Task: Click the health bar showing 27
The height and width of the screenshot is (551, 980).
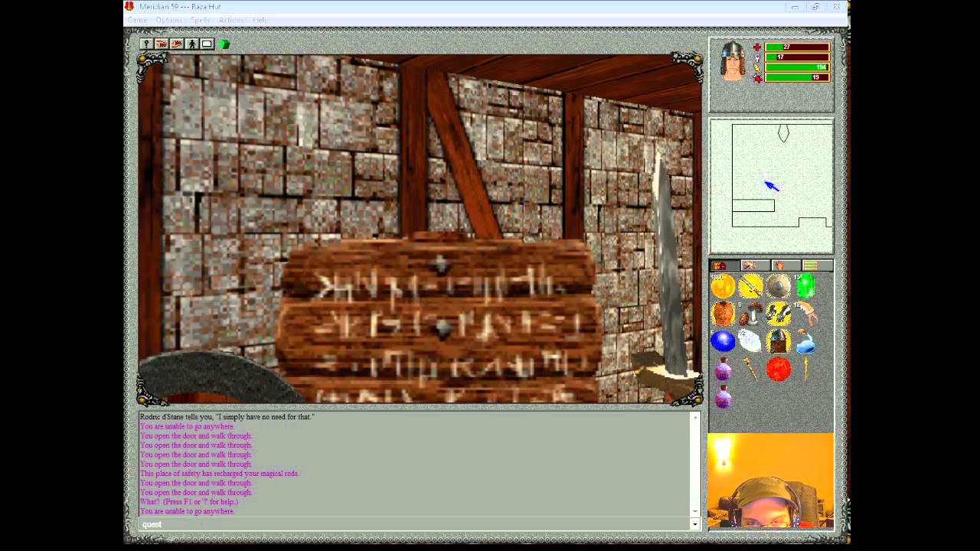Action: click(797, 47)
